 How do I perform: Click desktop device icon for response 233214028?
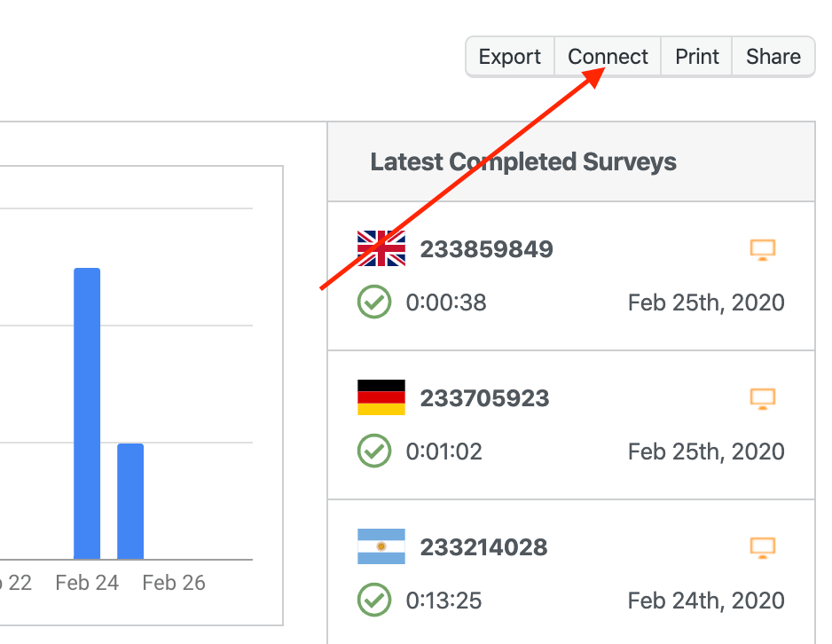point(763,547)
